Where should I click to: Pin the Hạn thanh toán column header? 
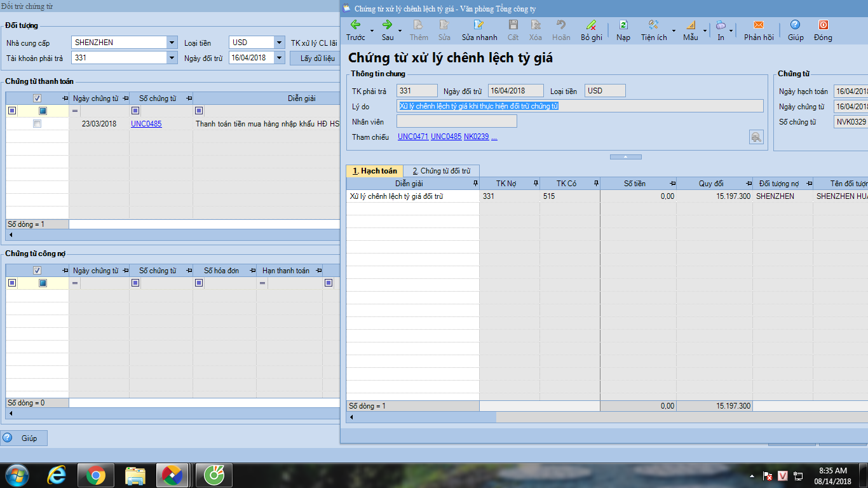tap(318, 271)
